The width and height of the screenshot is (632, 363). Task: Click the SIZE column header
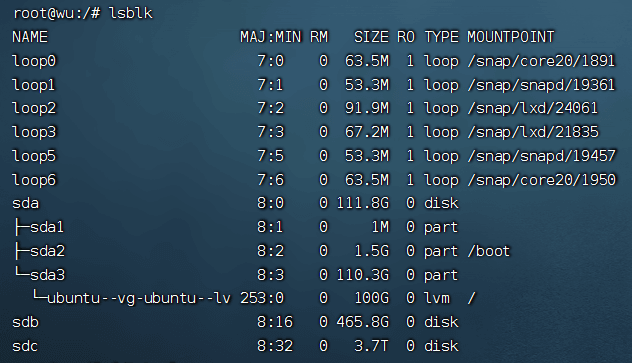click(x=371, y=37)
